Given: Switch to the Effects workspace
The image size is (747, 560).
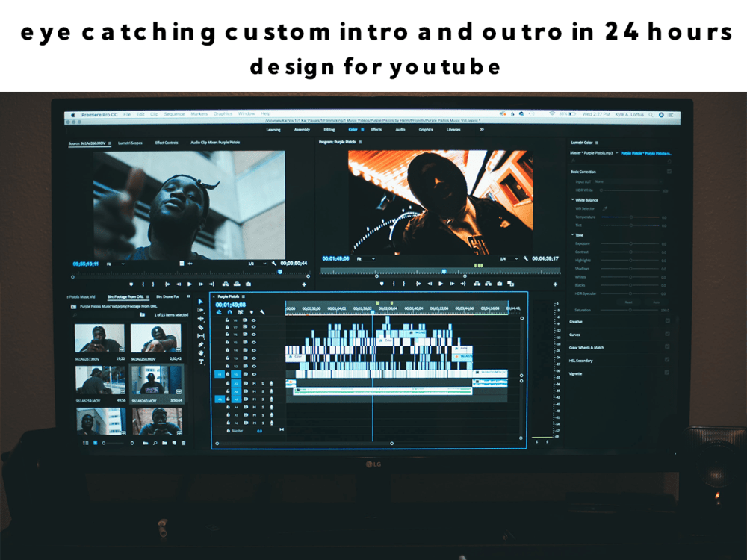Looking at the screenshot, I should coord(376,129).
